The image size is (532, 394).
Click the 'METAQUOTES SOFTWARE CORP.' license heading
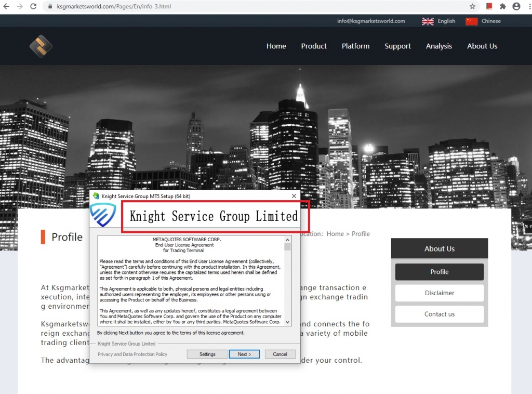187,239
